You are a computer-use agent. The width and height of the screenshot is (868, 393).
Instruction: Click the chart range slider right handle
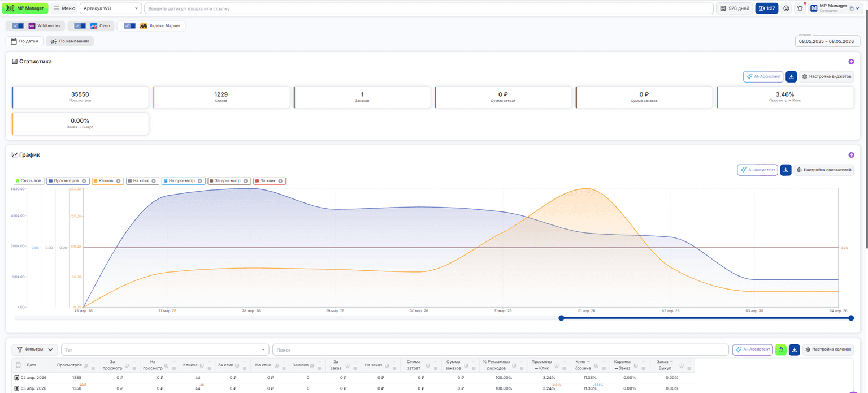(x=851, y=318)
